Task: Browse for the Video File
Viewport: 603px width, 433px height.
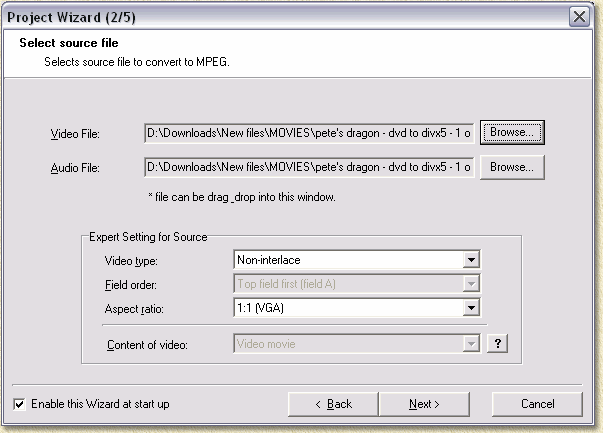Action: (512, 132)
